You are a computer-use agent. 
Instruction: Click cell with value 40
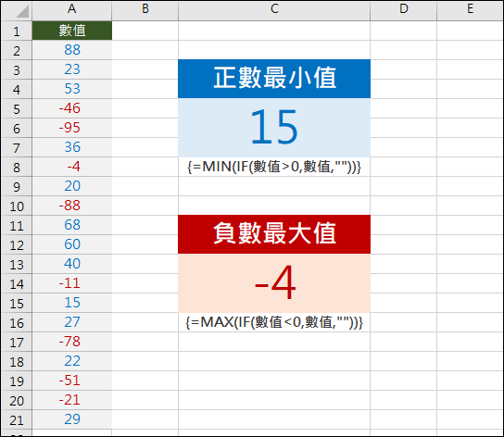pyautogui.click(x=72, y=264)
